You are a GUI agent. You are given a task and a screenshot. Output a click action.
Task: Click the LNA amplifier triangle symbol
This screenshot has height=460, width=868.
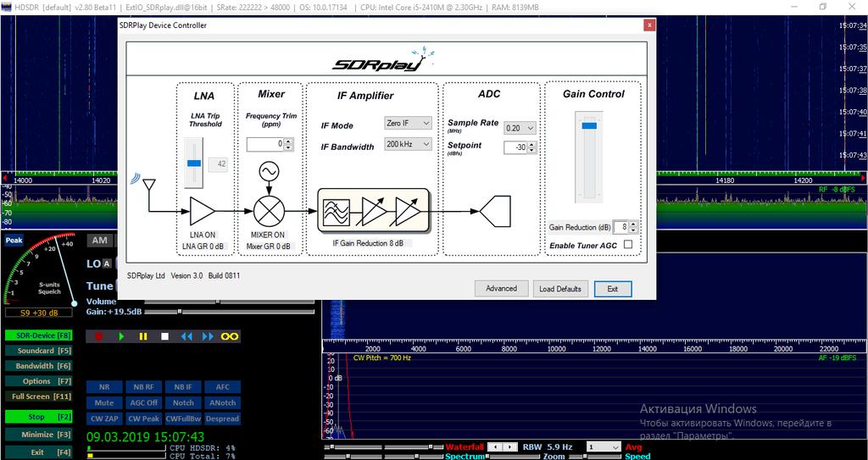[x=202, y=211]
